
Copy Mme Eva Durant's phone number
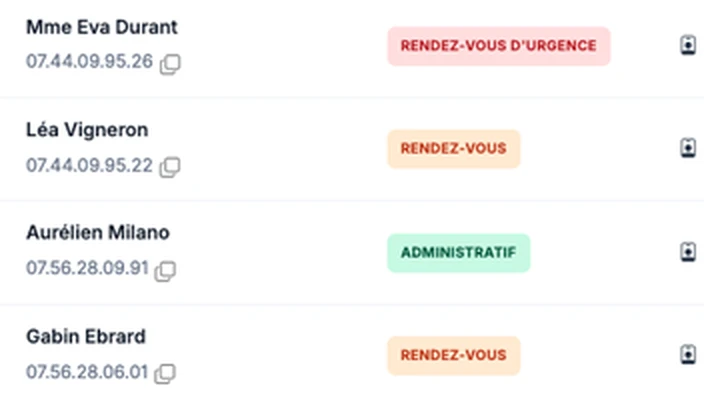tap(170, 64)
